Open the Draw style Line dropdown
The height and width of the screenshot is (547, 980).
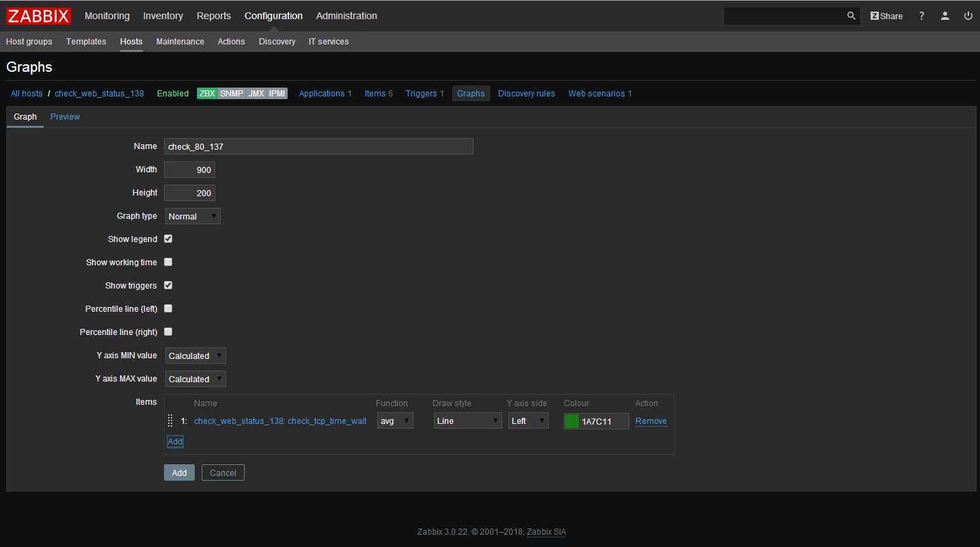[468, 421]
